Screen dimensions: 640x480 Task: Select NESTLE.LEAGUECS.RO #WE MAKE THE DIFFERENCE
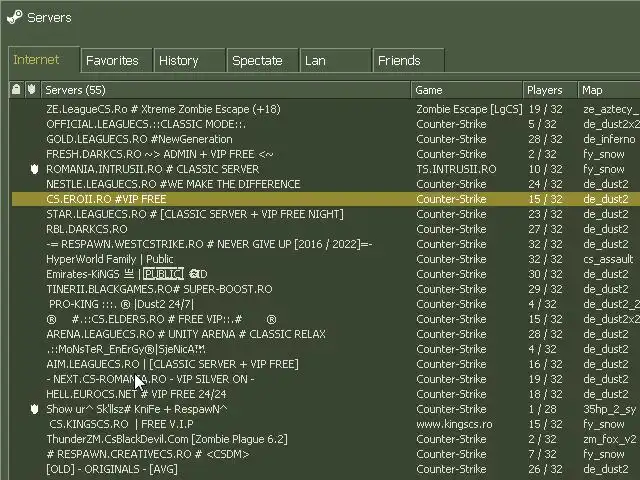point(326,184)
